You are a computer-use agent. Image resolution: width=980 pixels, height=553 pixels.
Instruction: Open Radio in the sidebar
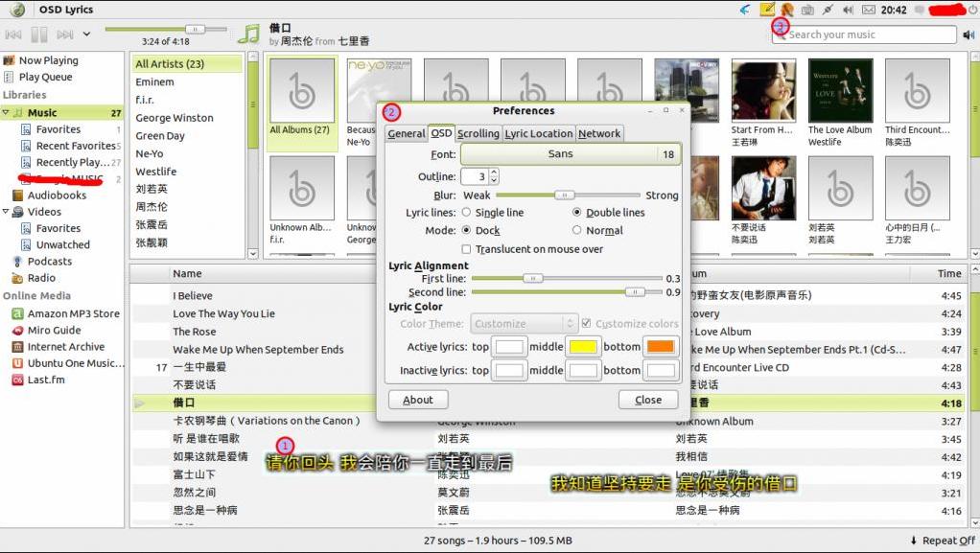click(41, 278)
